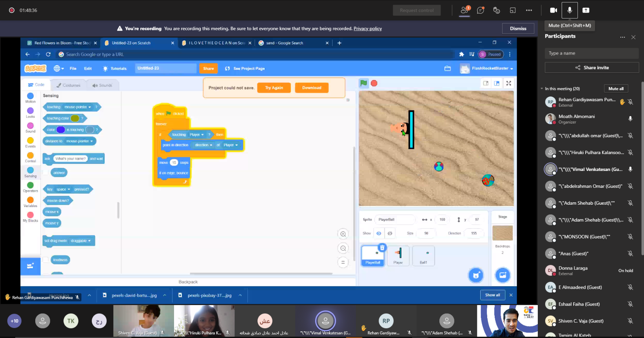The image size is (644, 338).
Task: Switch to large stage layout
Action: point(497,83)
